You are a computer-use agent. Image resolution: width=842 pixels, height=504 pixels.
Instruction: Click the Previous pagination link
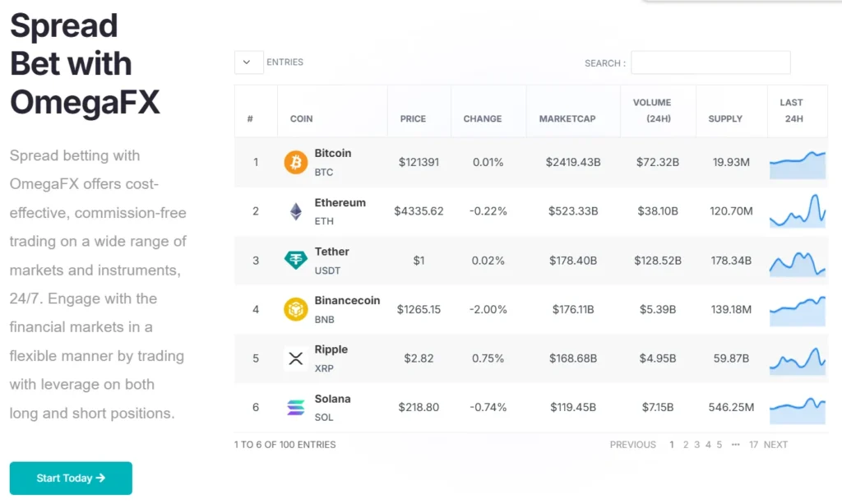coord(632,445)
